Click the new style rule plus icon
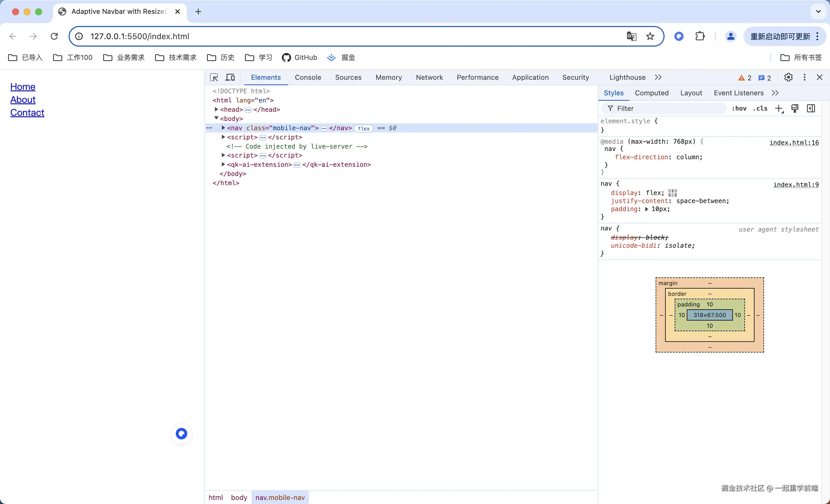The width and height of the screenshot is (830, 504). coord(779,108)
